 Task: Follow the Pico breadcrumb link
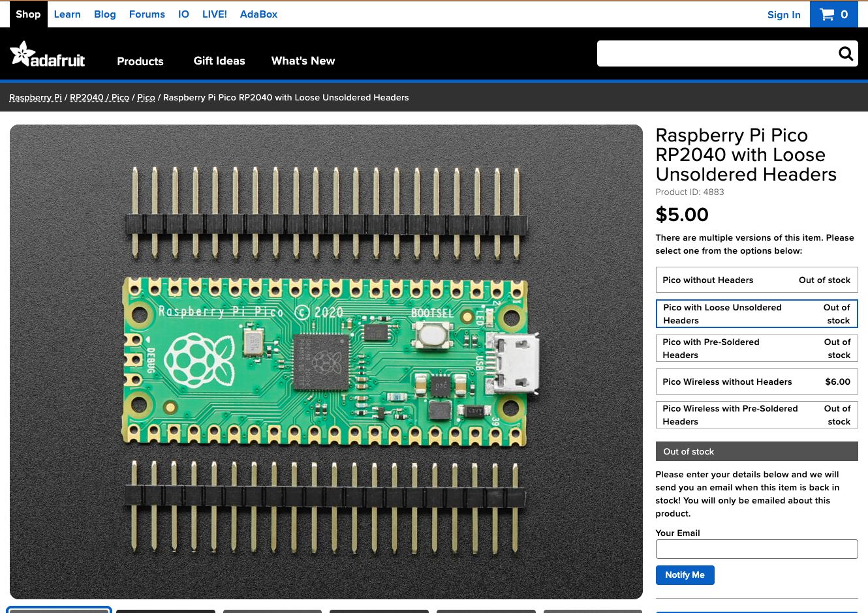[x=146, y=97]
